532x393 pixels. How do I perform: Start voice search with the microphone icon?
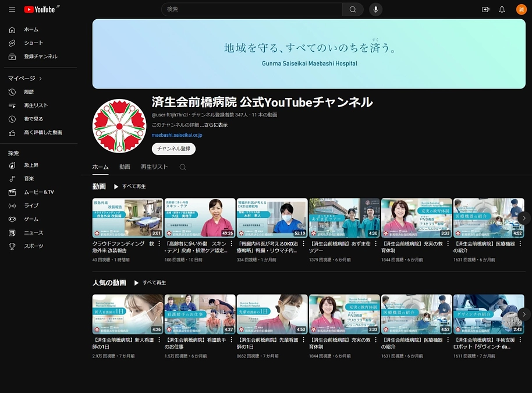coord(375,9)
